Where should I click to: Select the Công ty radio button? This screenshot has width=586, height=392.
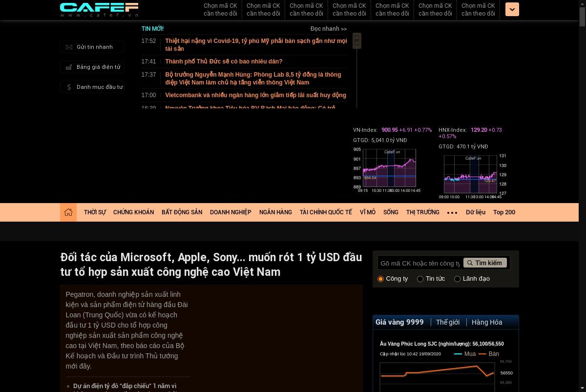tap(381, 279)
